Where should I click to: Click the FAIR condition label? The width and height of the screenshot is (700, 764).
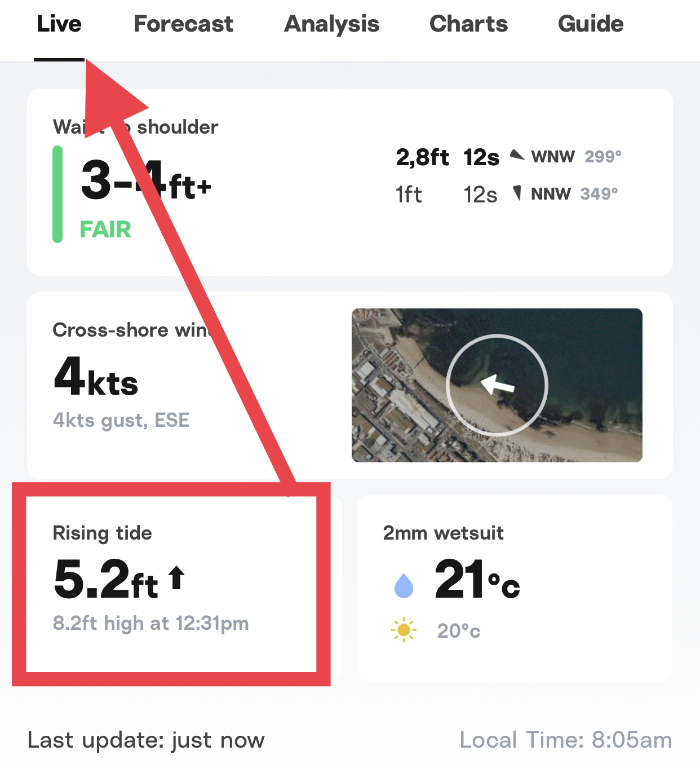[x=105, y=229]
